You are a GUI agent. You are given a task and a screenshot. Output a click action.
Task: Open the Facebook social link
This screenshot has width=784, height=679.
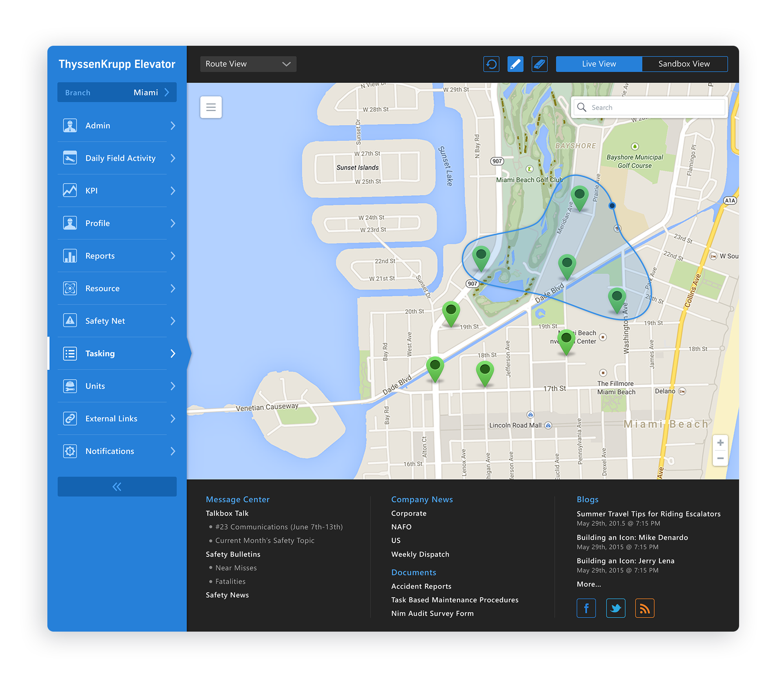pos(586,608)
